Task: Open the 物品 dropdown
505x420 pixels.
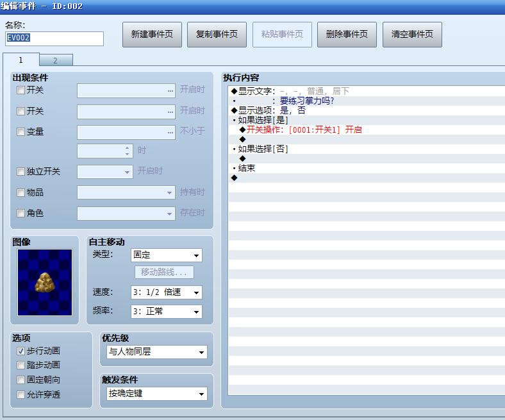Action: click(126, 192)
